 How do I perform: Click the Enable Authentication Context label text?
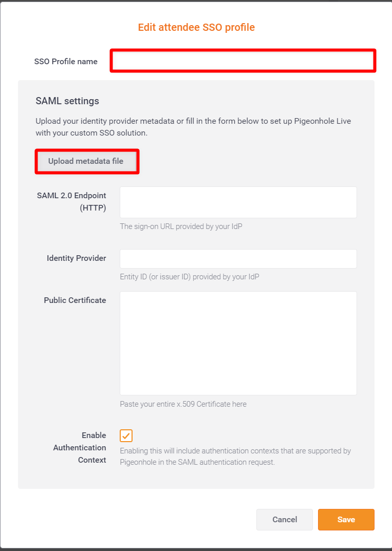pyautogui.click(x=80, y=448)
